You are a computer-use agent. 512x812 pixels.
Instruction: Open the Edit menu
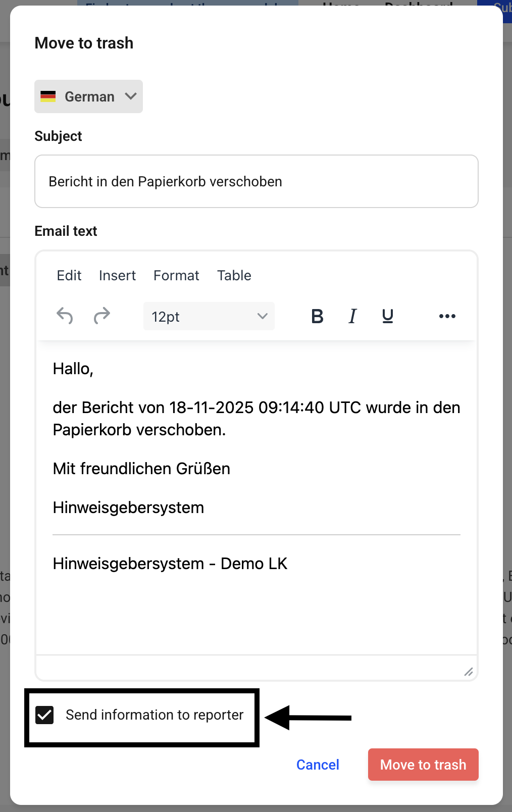pyautogui.click(x=69, y=276)
